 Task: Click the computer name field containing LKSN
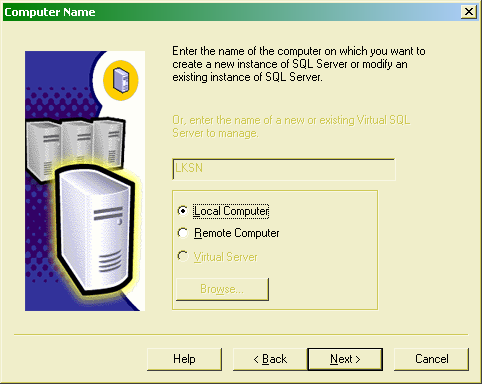click(x=284, y=169)
